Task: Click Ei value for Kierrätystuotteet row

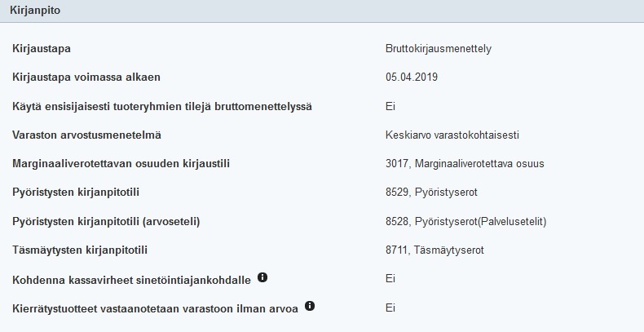Action: [390, 307]
